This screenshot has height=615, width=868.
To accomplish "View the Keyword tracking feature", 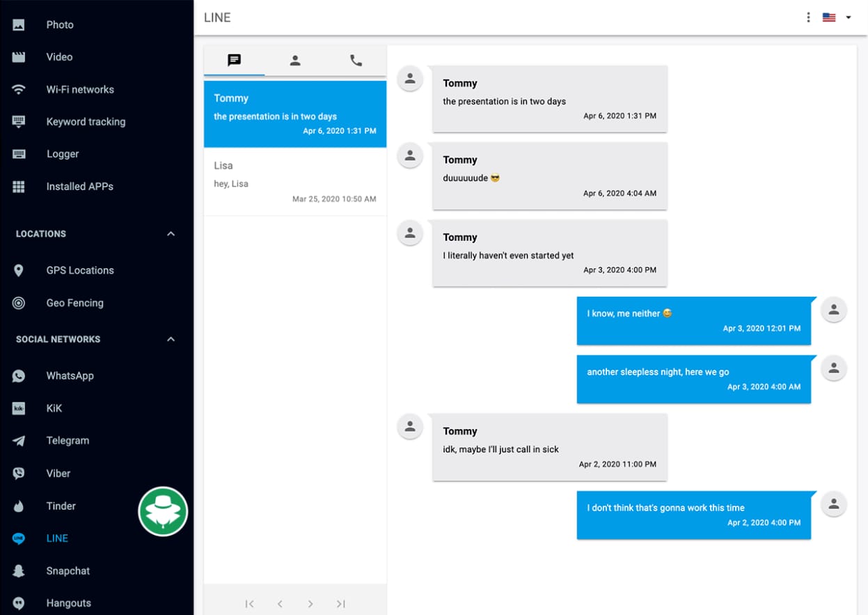I will pyautogui.click(x=86, y=121).
